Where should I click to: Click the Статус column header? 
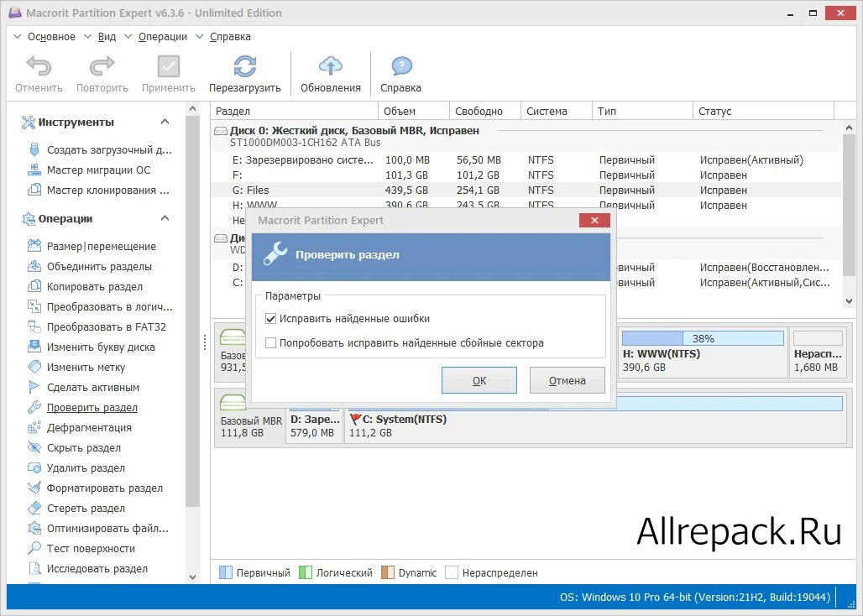[763, 111]
